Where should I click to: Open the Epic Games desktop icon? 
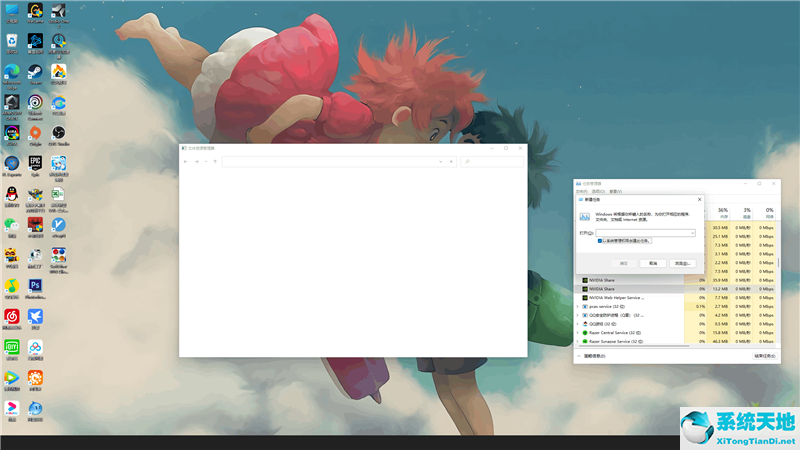[35, 160]
